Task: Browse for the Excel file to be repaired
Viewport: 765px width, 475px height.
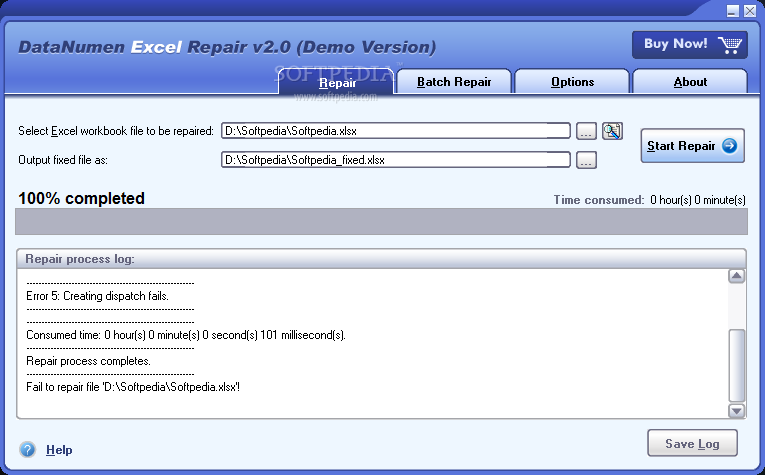Action: pos(586,131)
